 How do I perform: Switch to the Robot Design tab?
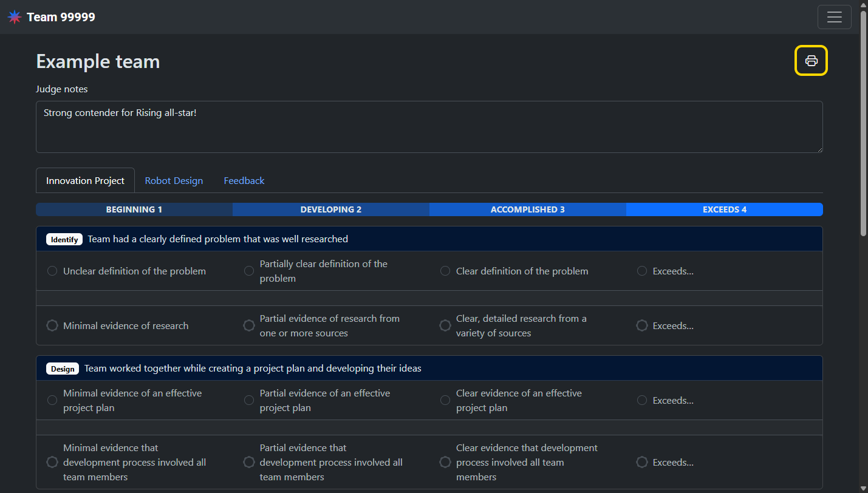tap(174, 180)
